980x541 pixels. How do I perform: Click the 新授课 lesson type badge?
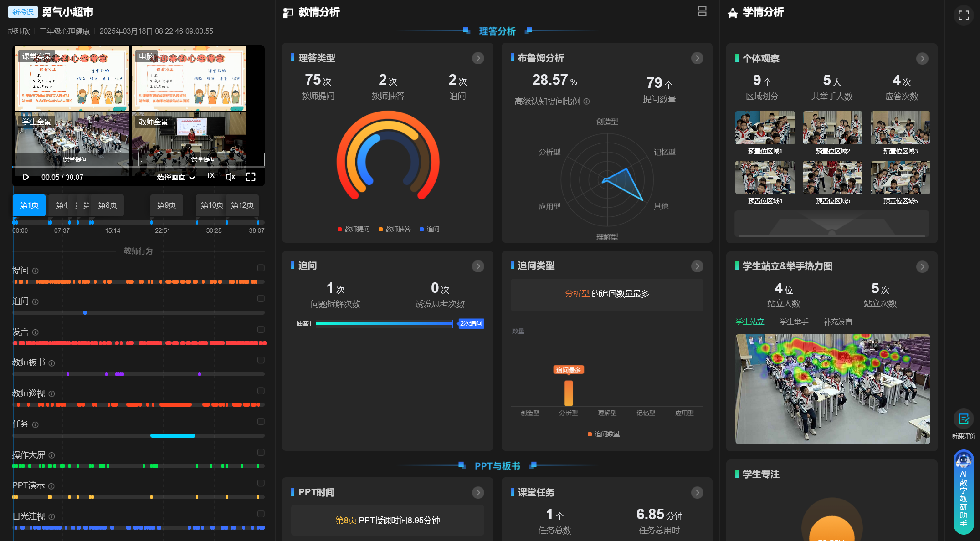tap(23, 12)
